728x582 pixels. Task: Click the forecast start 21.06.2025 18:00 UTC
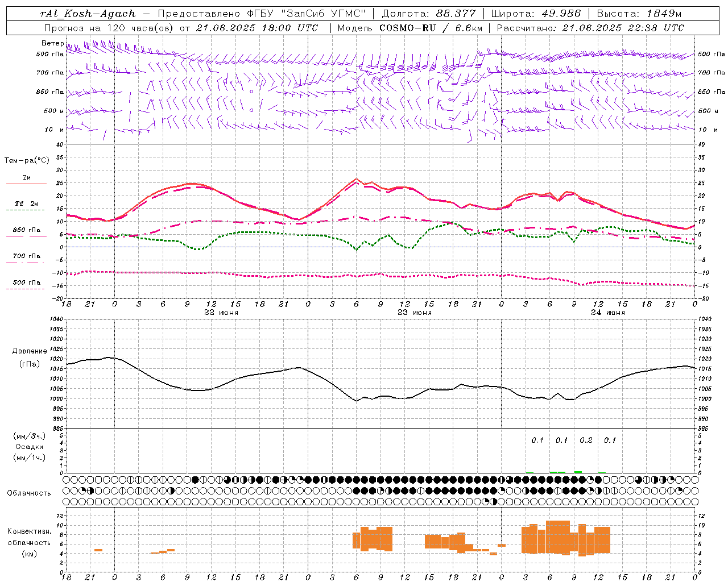(258, 27)
